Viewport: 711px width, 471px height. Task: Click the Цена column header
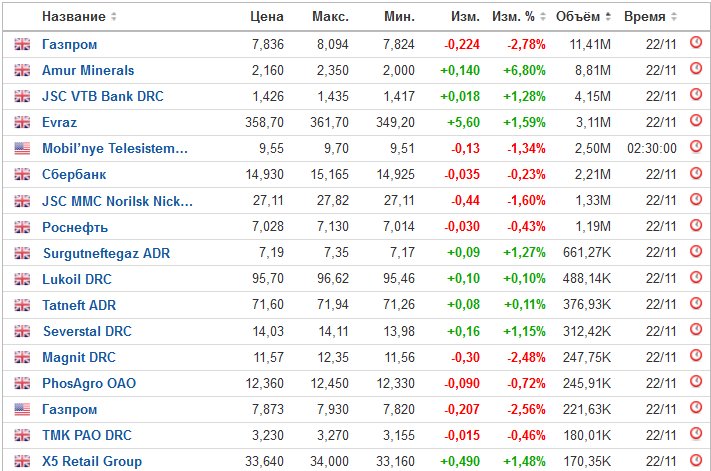pyautogui.click(x=267, y=17)
